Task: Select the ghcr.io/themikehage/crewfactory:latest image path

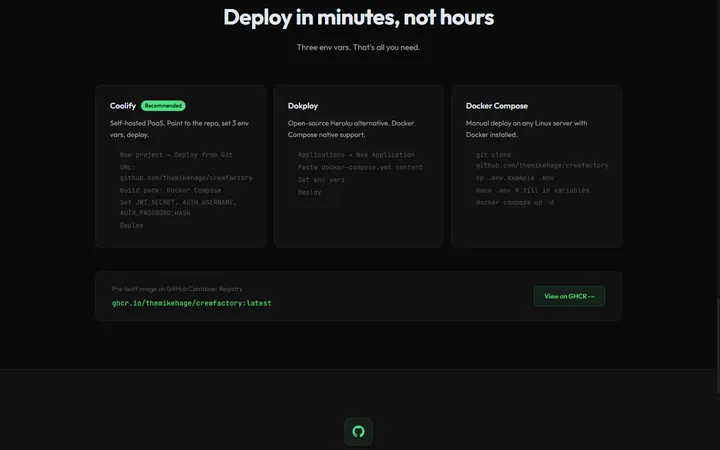Action: [191, 303]
